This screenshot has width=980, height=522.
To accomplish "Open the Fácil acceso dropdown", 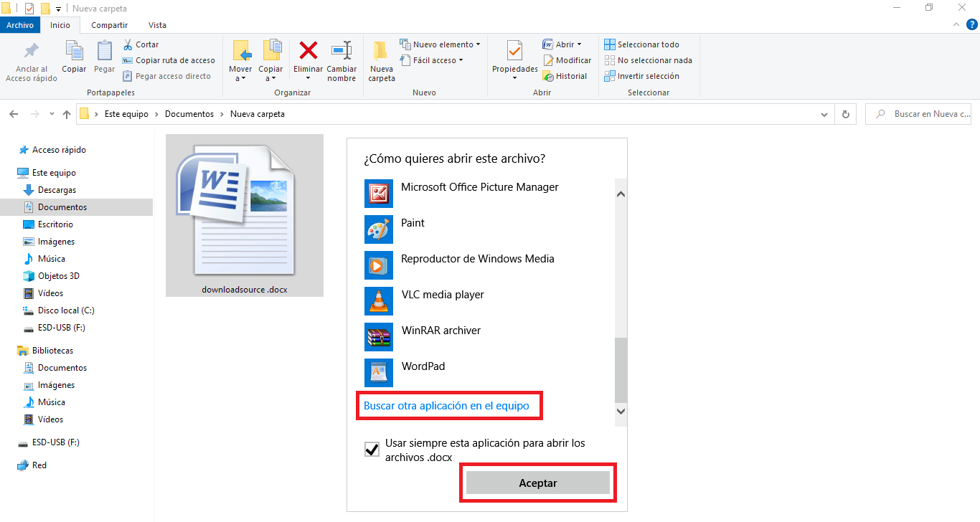I will [431, 60].
